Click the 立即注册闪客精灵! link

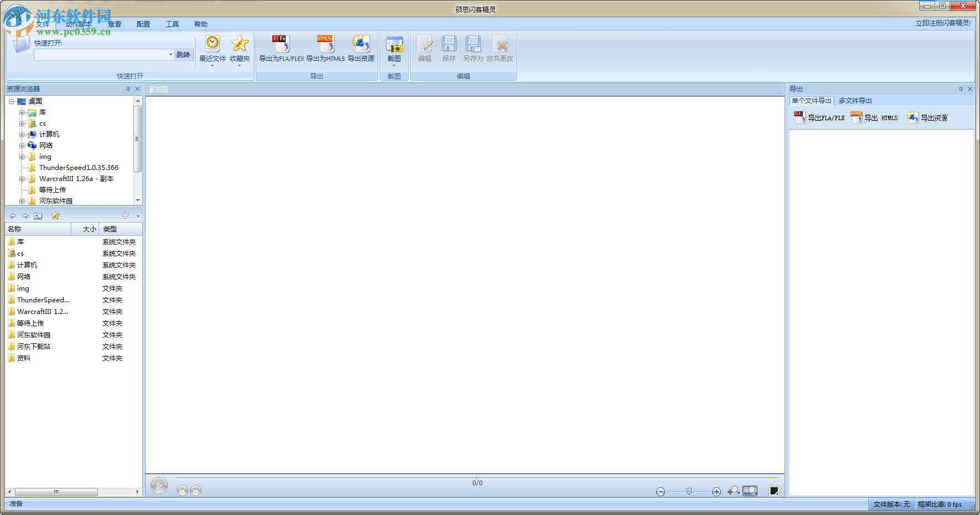943,23
